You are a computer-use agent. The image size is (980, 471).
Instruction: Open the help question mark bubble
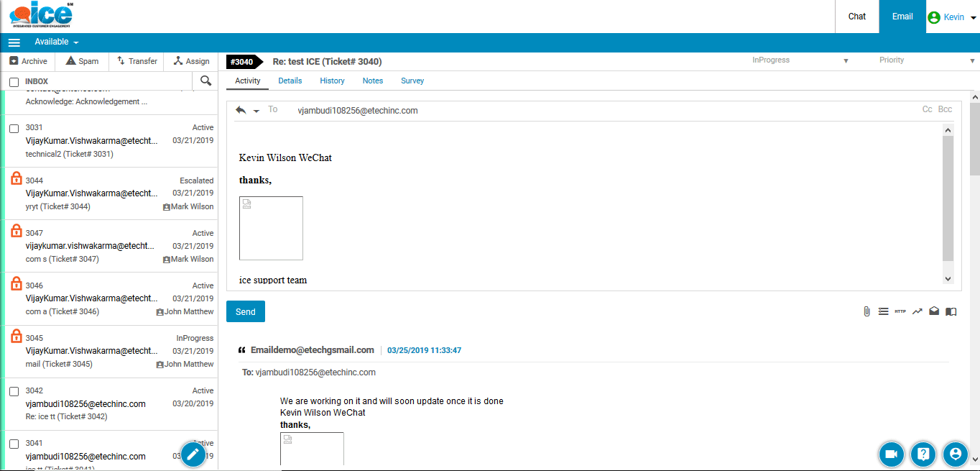[x=923, y=454]
